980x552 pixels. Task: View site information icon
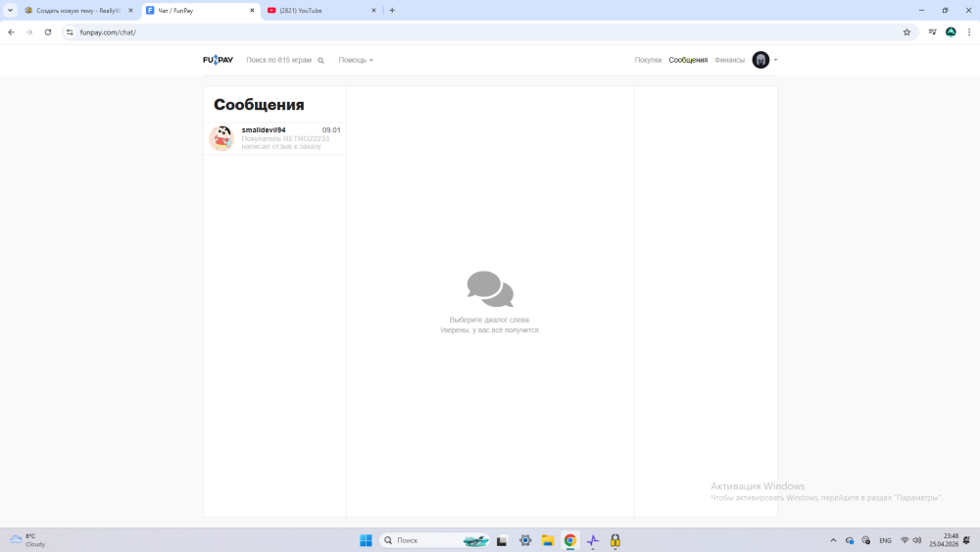pos(70,32)
